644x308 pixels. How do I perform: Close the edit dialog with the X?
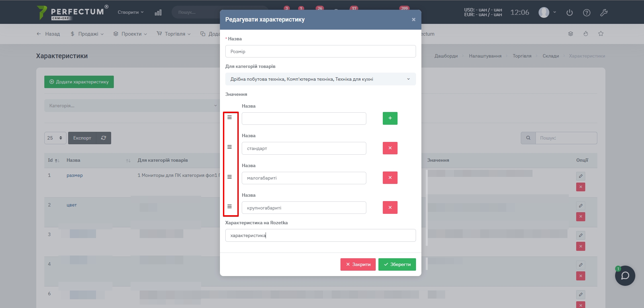[x=414, y=20]
